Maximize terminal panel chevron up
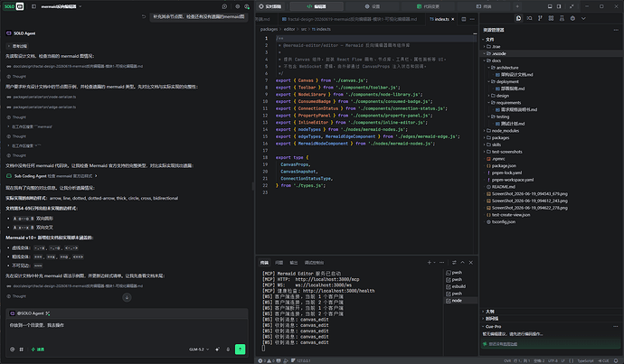Viewport: 624px width, 364px height. (x=462, y=262)
